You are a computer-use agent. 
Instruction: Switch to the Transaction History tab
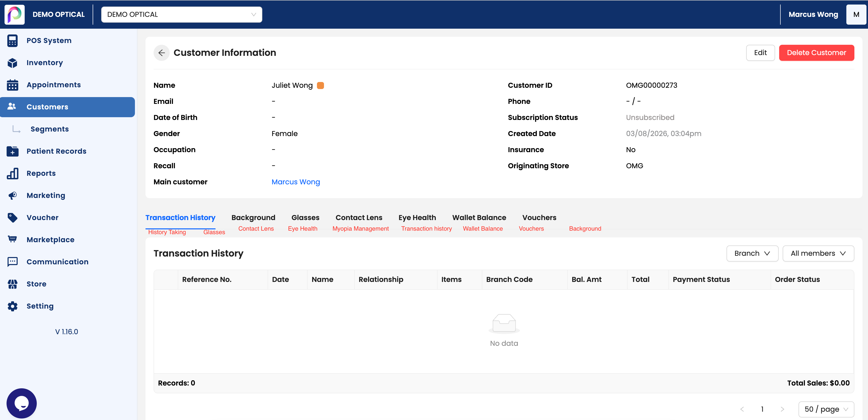pyautogui.click(x=180, y=218)
